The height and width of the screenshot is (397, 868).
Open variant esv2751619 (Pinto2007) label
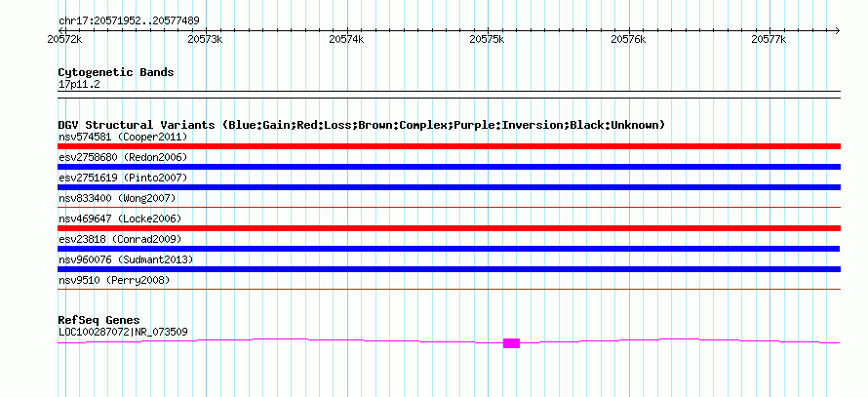[x=123, y=178]
